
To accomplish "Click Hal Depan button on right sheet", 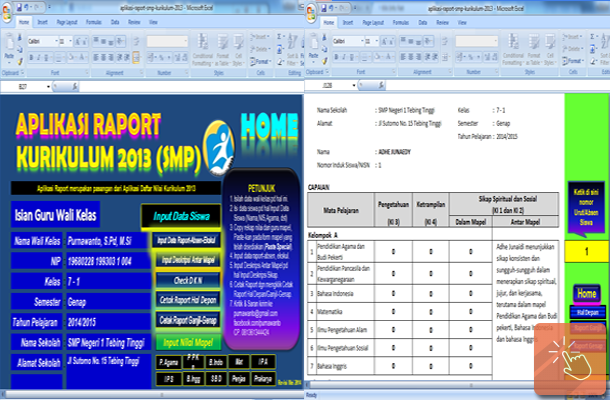I will pyautogui.click(x=587, y=312).
